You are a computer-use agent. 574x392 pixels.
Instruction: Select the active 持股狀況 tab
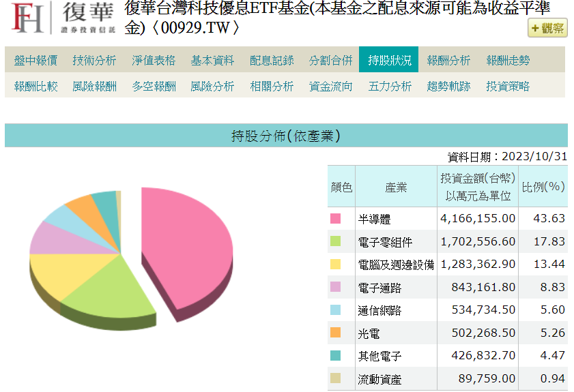(389, 59)
